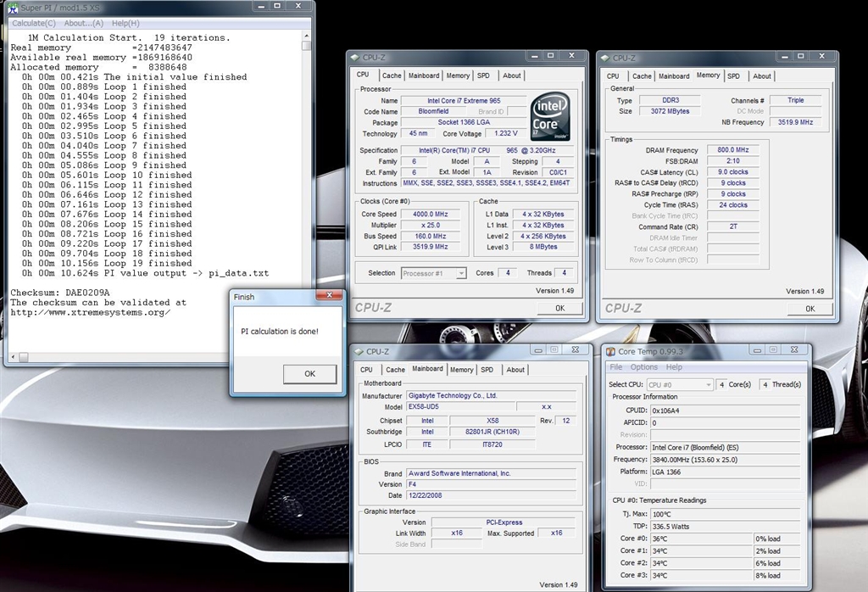
Task: Open the Options menu in Core Temp
Action: click(644, 367)
